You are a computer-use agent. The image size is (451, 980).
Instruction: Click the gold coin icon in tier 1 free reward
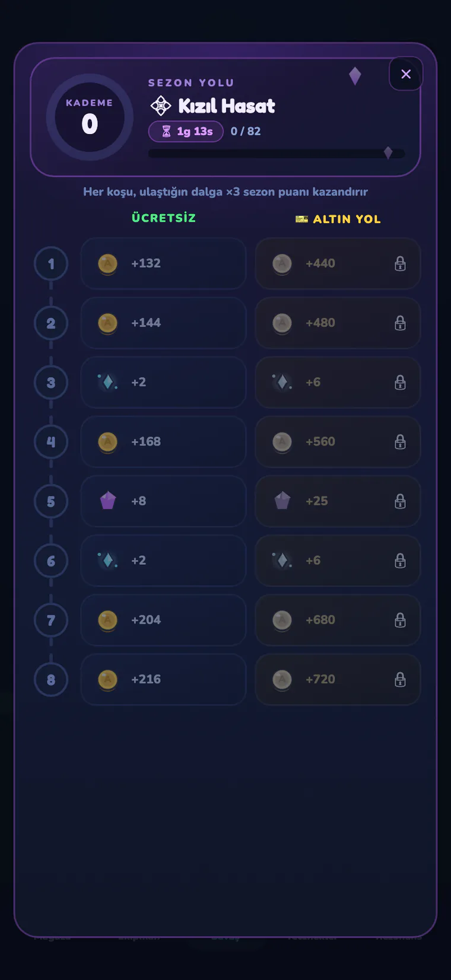[x=107, y=263]
